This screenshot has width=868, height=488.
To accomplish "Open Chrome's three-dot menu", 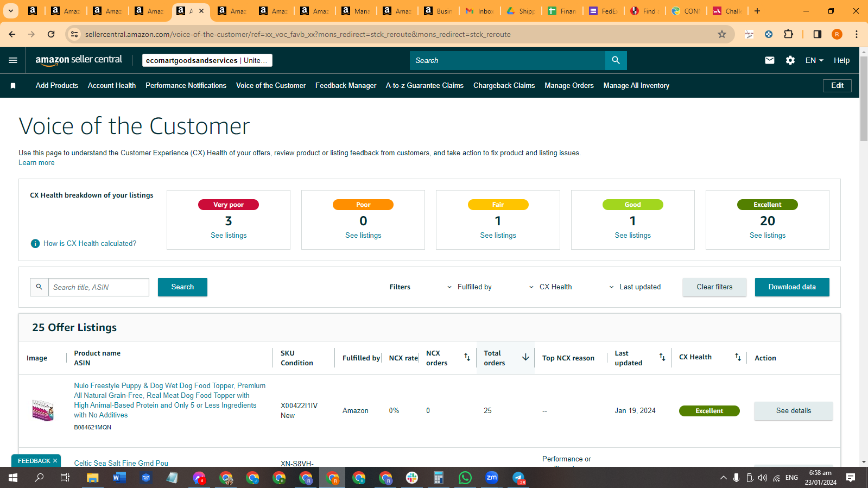I will coord(857,34).
